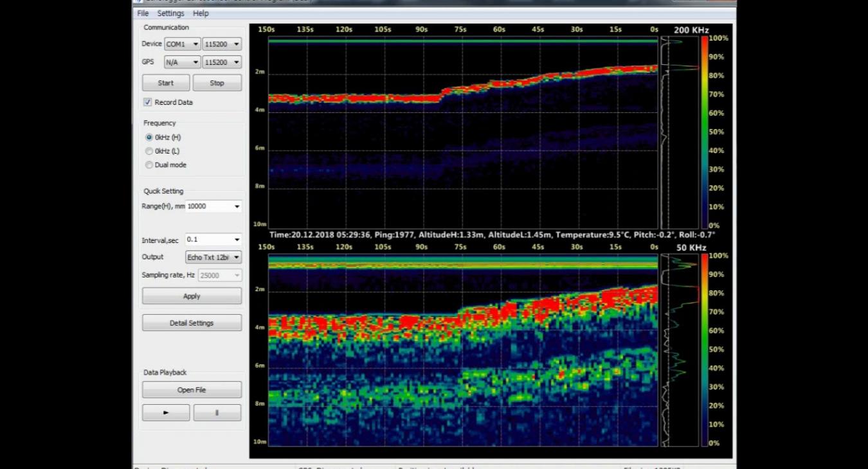Select the 0kHz (L) frequency radio button
Image resolution: width=868 pixels, height=469 pixels.
point(149,151)
